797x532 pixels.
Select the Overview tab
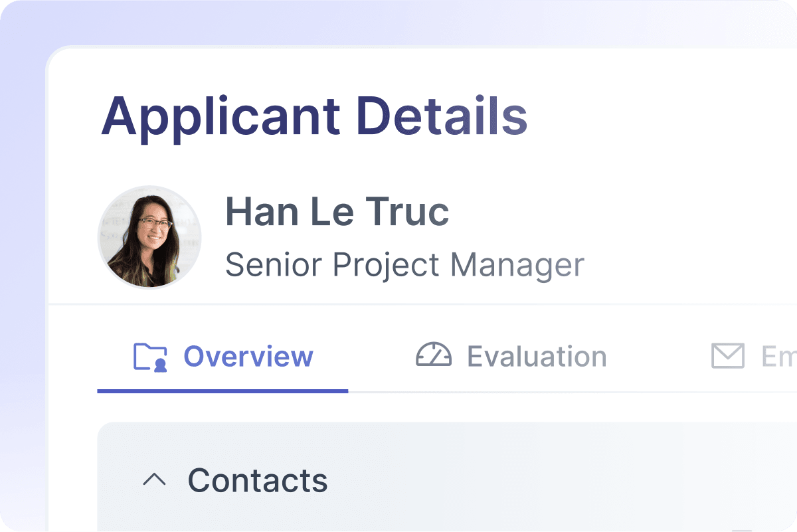[x=222, y=357]
